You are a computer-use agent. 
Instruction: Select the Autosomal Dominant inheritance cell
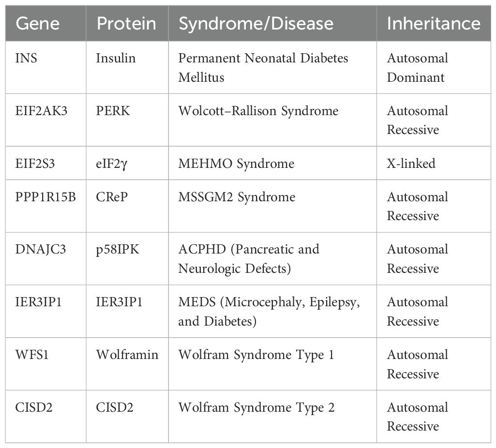(418, 68)
